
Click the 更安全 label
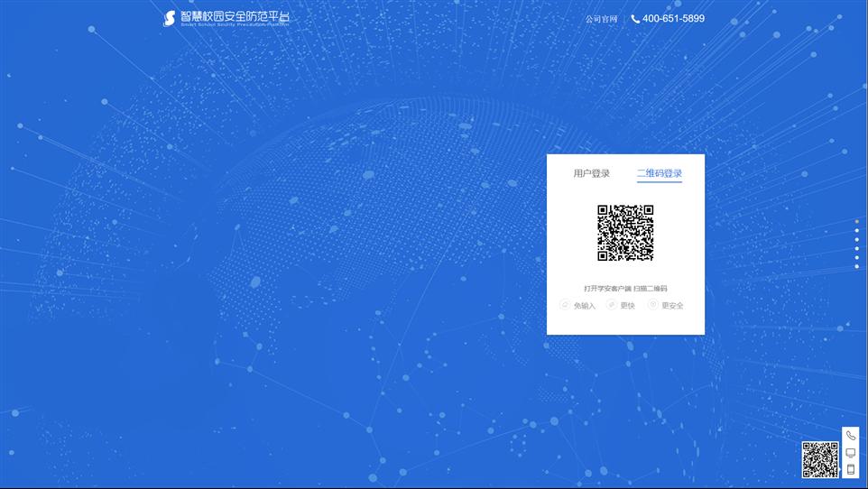(672, 306)
